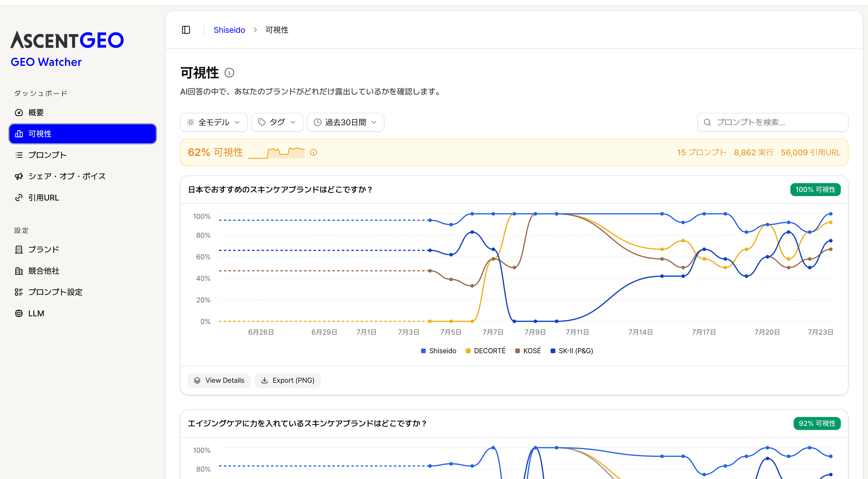Click 15 プロンプト stat
Screen dimensions: 868x479
coord(701,153)
